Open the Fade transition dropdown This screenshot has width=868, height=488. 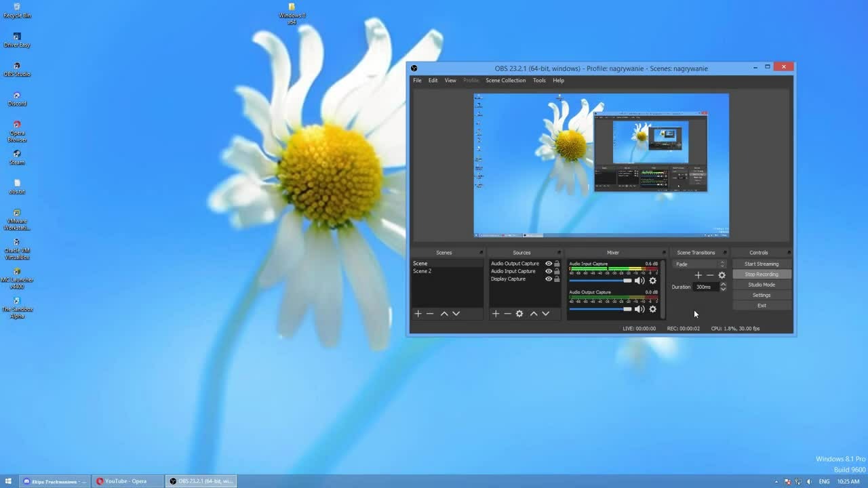[700, 264]
